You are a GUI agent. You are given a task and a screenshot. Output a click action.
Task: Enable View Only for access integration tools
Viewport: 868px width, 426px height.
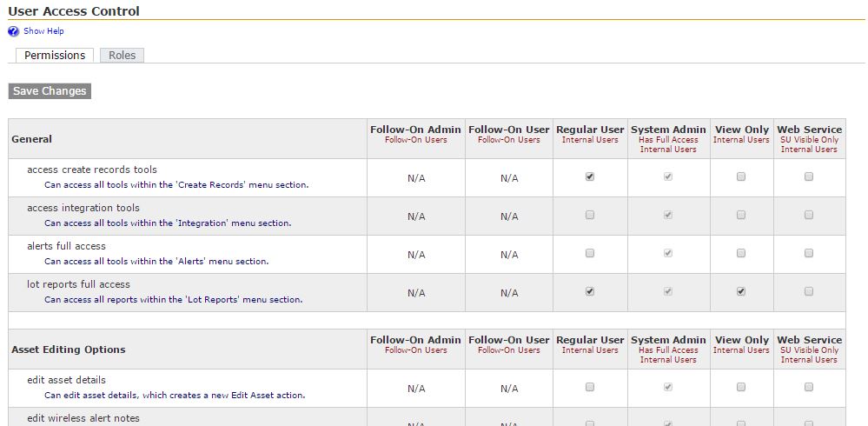740,215
